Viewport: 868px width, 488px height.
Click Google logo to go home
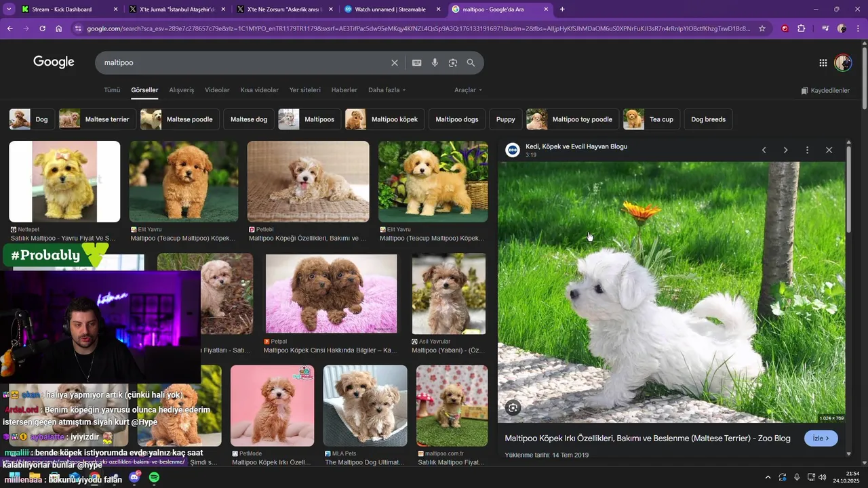54,62
